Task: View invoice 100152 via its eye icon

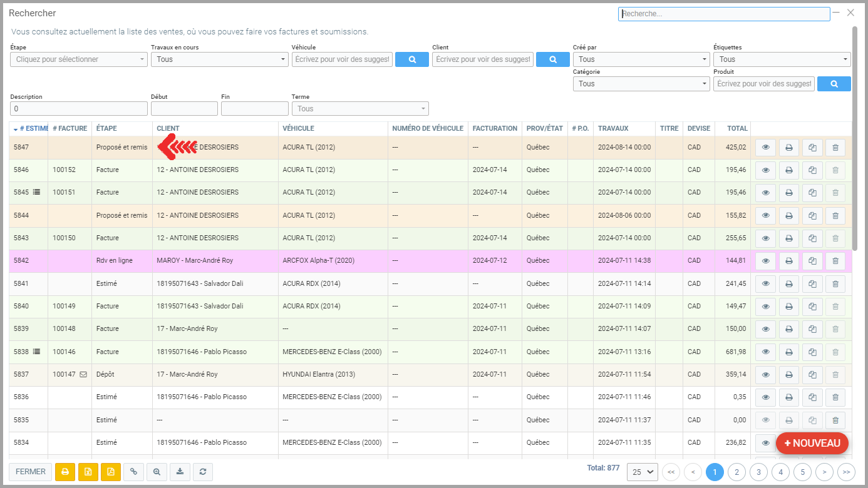Action: 765,170
